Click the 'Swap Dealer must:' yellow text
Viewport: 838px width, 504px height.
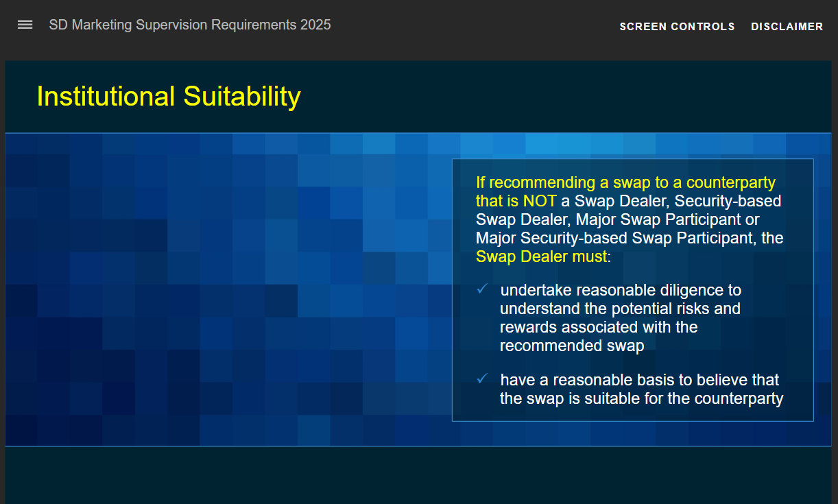(543, 257)
